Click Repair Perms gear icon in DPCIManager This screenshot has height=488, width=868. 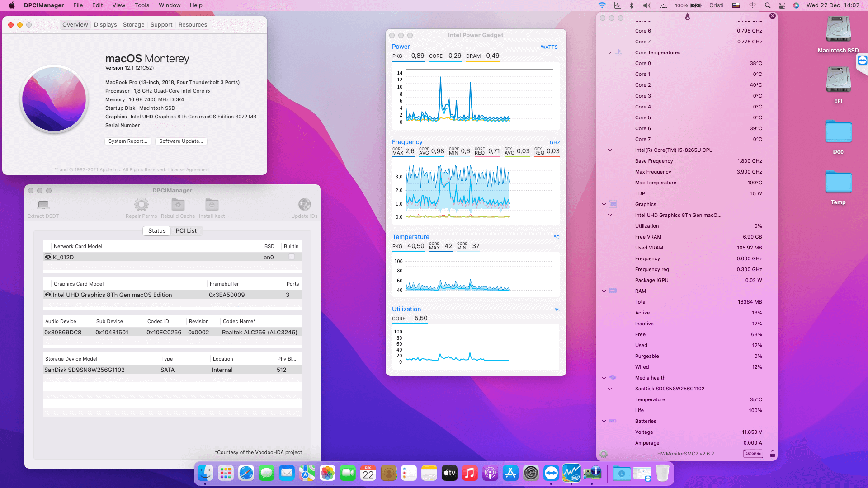141,205
